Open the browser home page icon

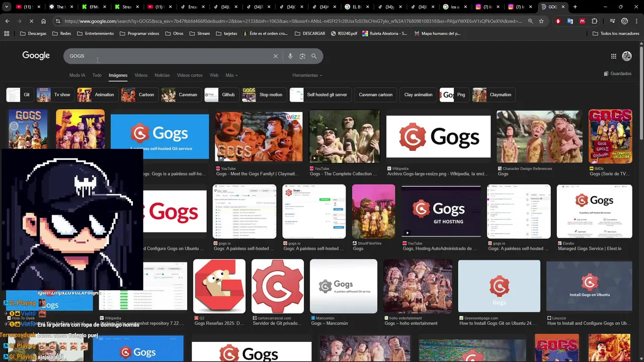(x=44, y=21)
